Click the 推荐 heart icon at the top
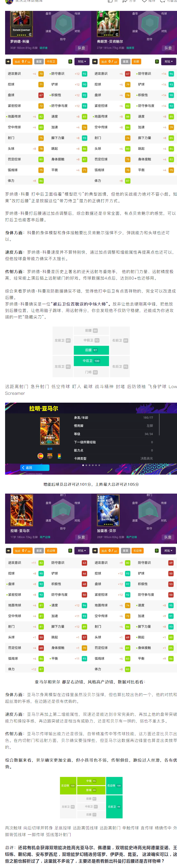Viewport: 177px width, 868px height. coord(144,1)
